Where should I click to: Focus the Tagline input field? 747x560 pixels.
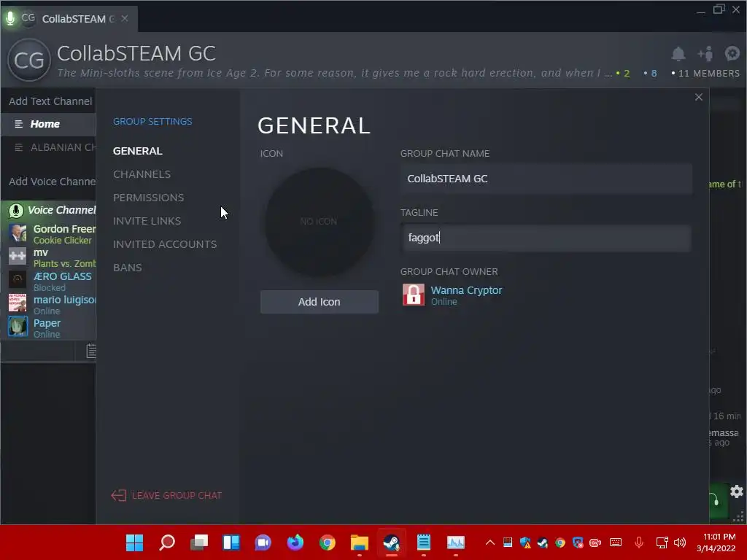546,238
